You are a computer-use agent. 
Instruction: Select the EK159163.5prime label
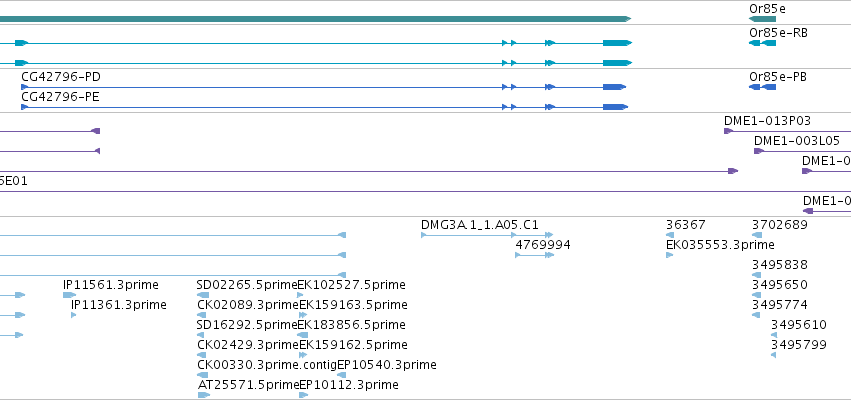pyautogui.click(x=353, y=304)
